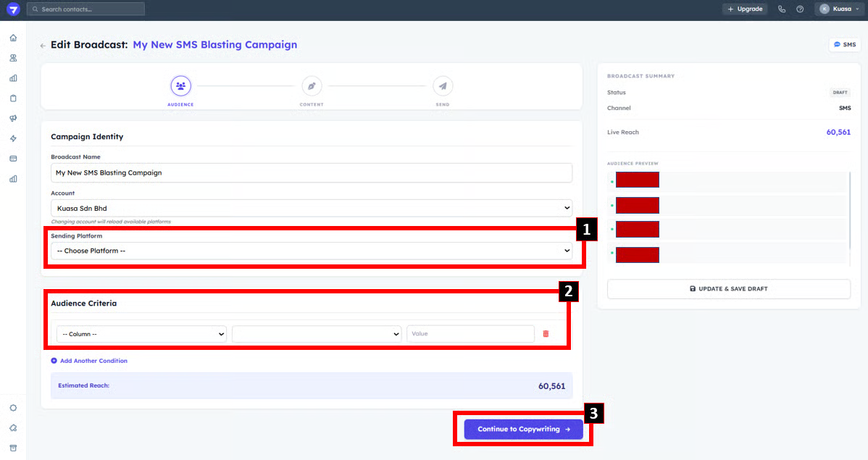This screenshot has width=868, height=460.
Task: Delete the audience condition with the red trash icon
Action: point(546,334)
